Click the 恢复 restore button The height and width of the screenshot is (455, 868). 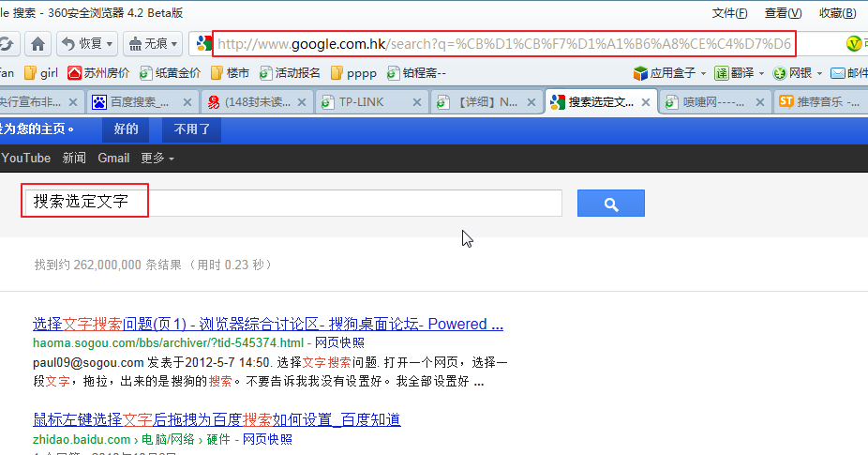[x=82, y=43]
